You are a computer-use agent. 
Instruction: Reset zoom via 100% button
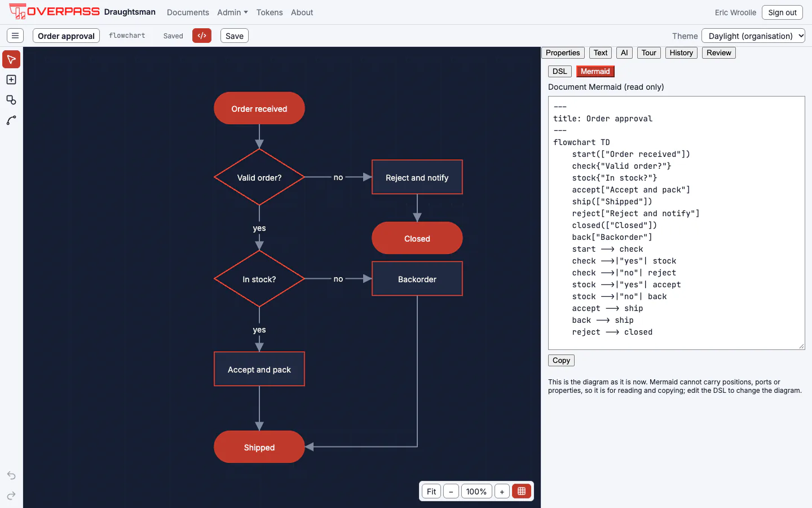coord(476,491)
